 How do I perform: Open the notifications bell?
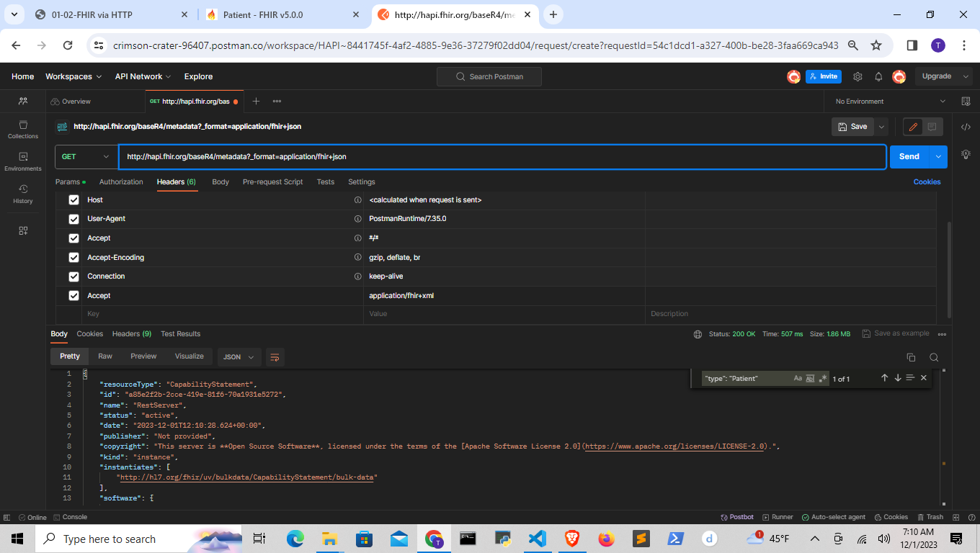878,76
